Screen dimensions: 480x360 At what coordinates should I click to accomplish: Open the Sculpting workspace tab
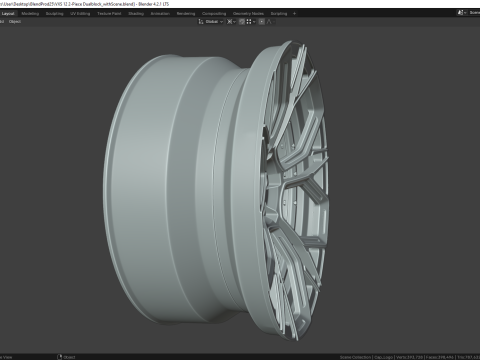(54, 14)
